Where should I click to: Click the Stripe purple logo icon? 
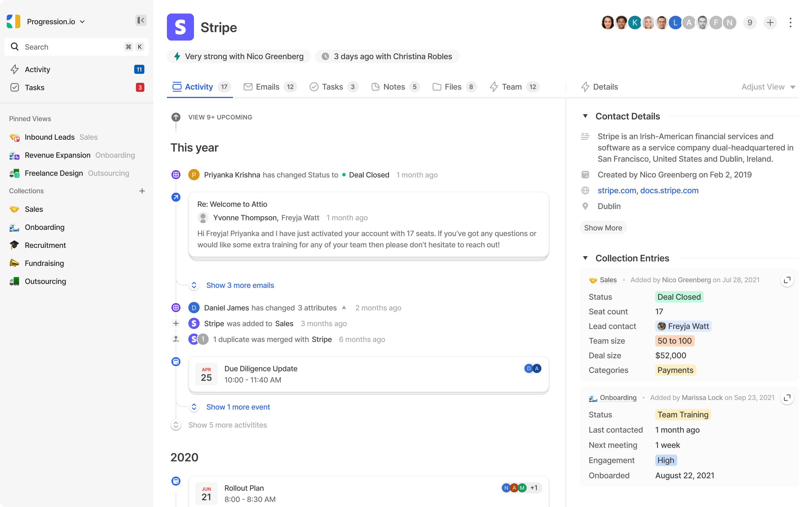180,27
